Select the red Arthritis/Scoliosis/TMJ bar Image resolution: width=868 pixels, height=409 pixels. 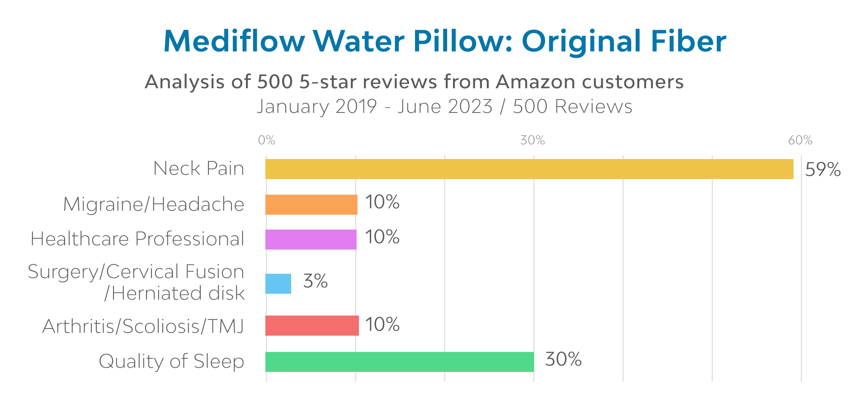point(312,325)
